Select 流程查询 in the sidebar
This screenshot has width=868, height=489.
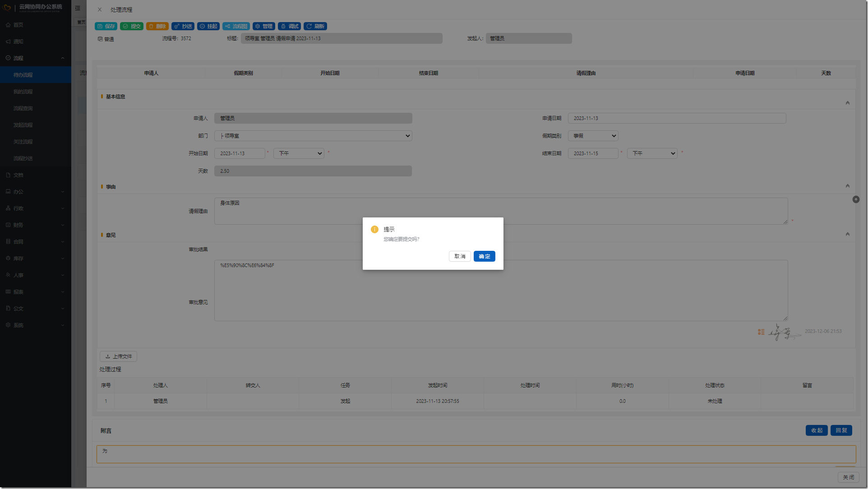pos(36,108)
